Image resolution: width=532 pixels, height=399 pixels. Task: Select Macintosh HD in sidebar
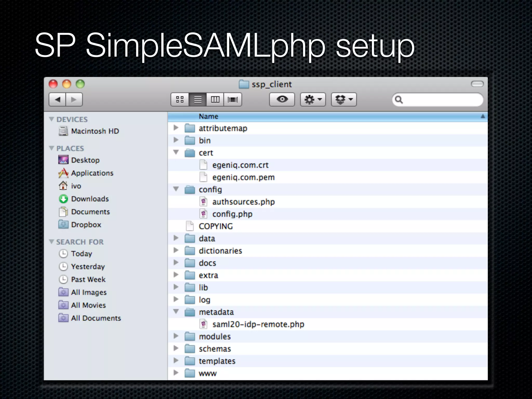click(x=95, y=131)
